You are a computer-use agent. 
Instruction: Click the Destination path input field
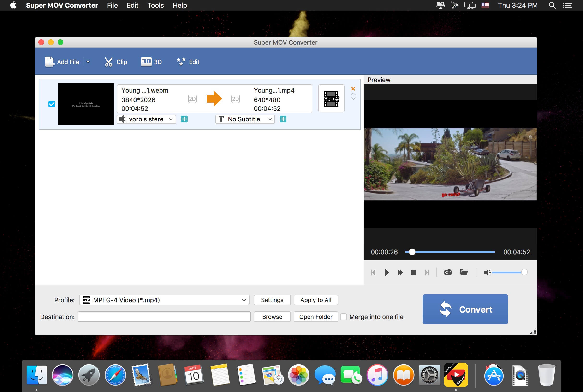click(164, 316)
